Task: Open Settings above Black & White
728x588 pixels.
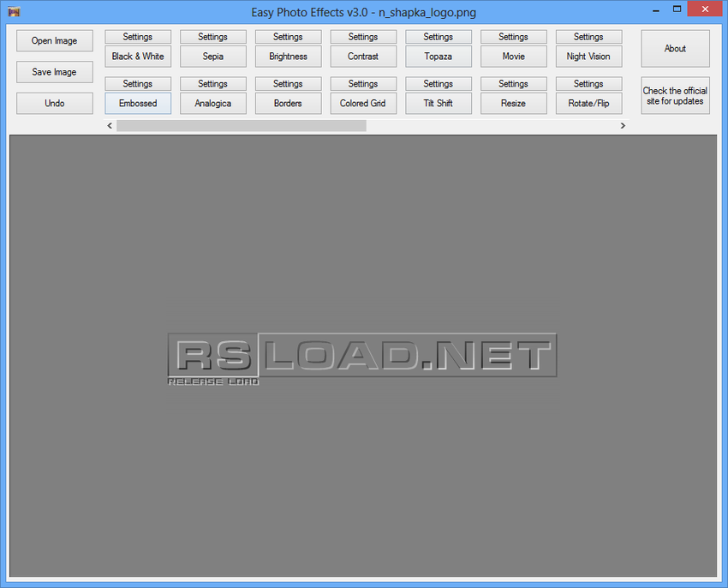Action: 138,37
